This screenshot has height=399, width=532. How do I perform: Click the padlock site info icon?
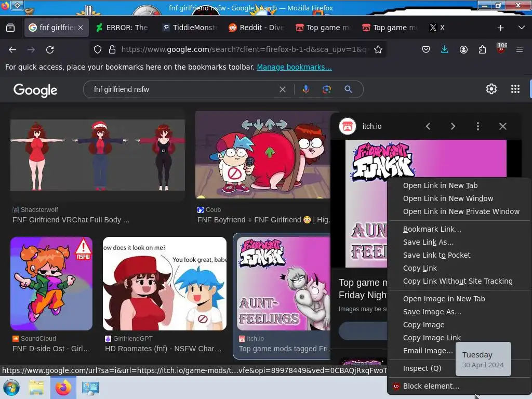pyautogui.click(x=112, y=49)
